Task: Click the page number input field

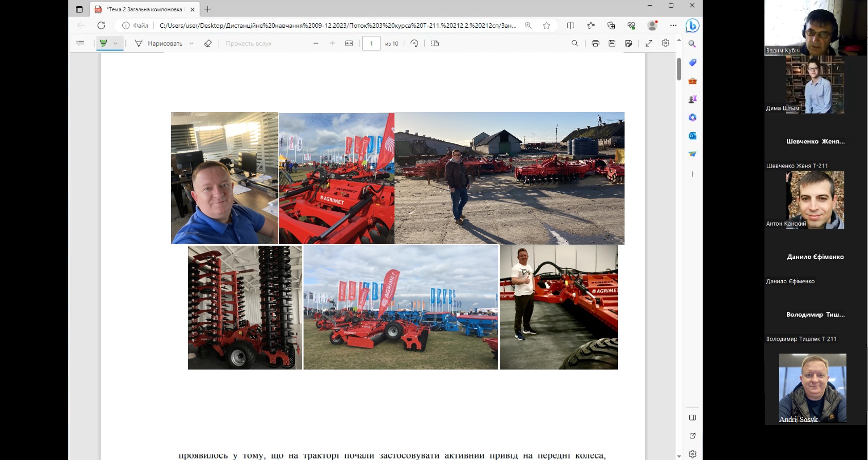Action: 371,44
